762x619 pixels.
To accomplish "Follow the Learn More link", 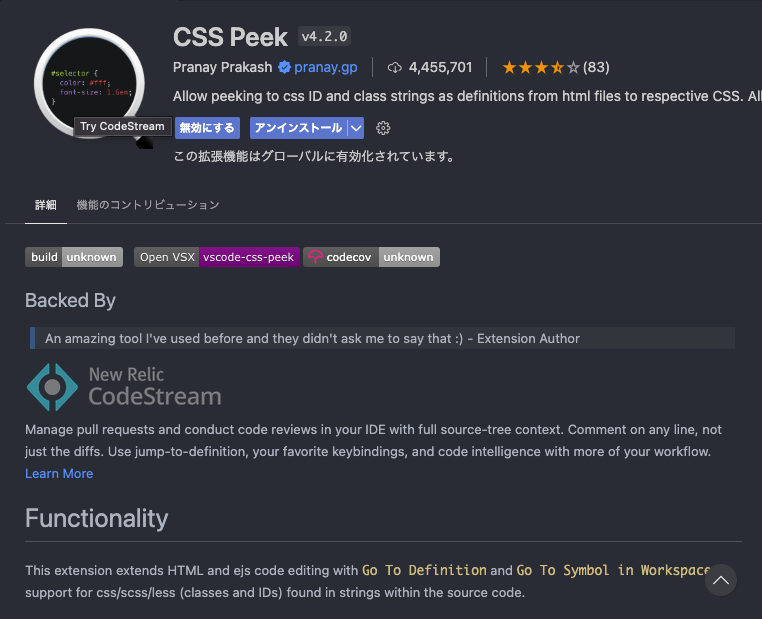I will (x=59, y=473).
